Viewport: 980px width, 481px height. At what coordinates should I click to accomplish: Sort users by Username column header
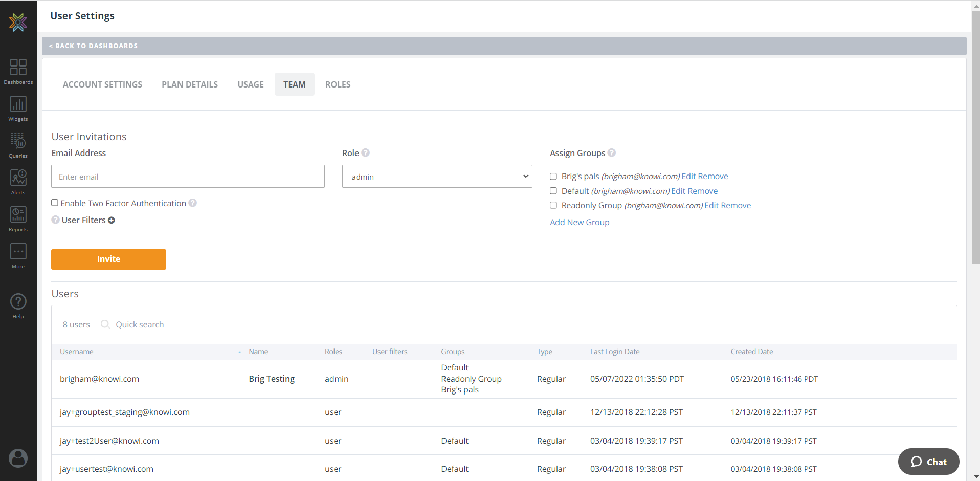pos(77,352)
